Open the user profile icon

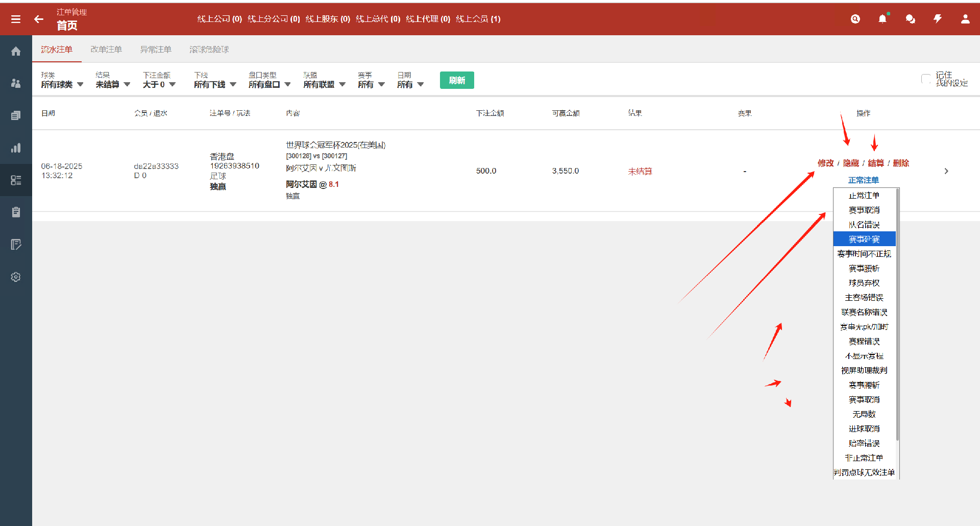tap(965, 19)
